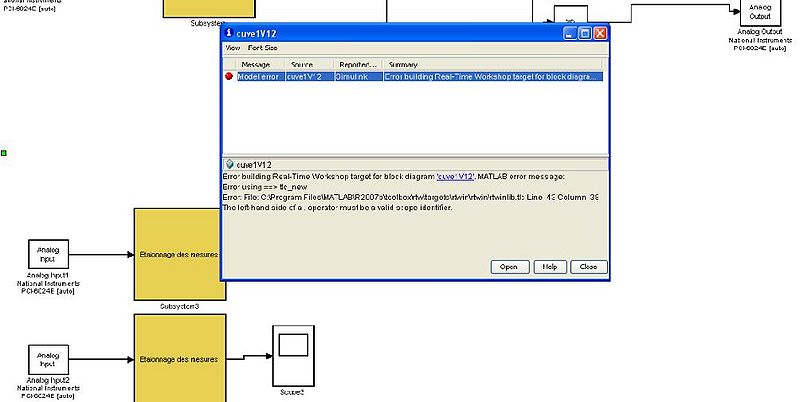
Task: Sort by the Source column header
Action: pyautogui.click(x=301, y=64)
